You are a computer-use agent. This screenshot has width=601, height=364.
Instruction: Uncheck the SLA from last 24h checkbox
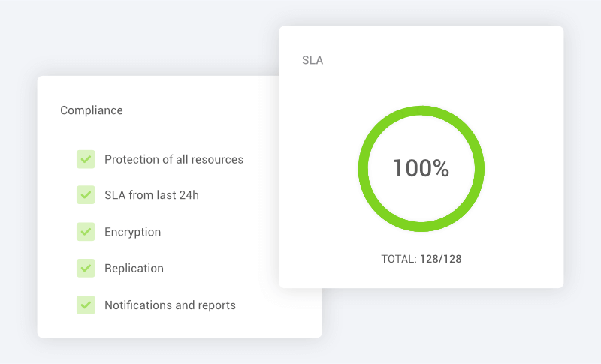[x=86, y=195]
